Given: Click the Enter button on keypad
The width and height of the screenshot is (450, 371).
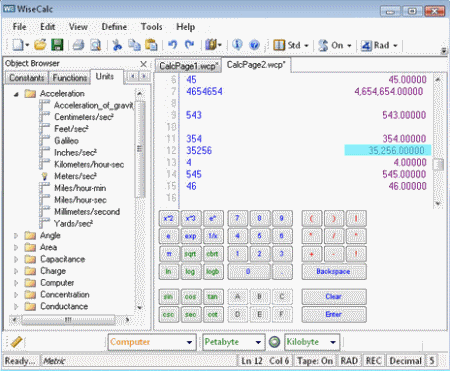Looking at the screenshot, I should click(x=334, y=314).
